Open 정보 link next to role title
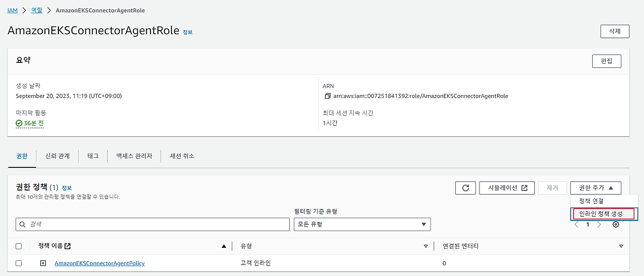The image size is (644, 276). [188, 32]
